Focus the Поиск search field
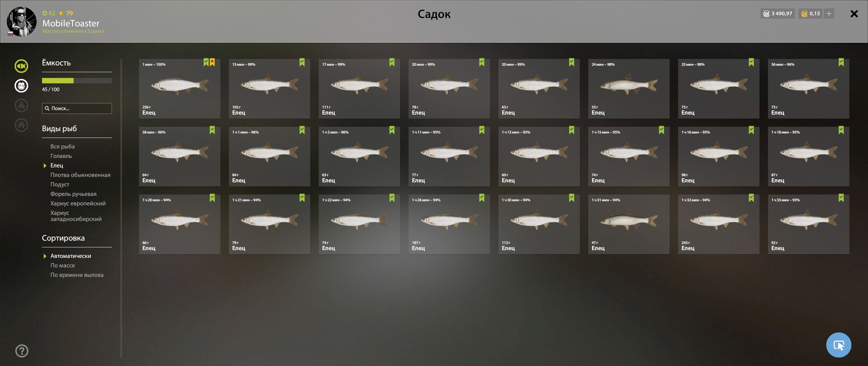This screenshot has width=868, height=366. [x=77, y=108]
